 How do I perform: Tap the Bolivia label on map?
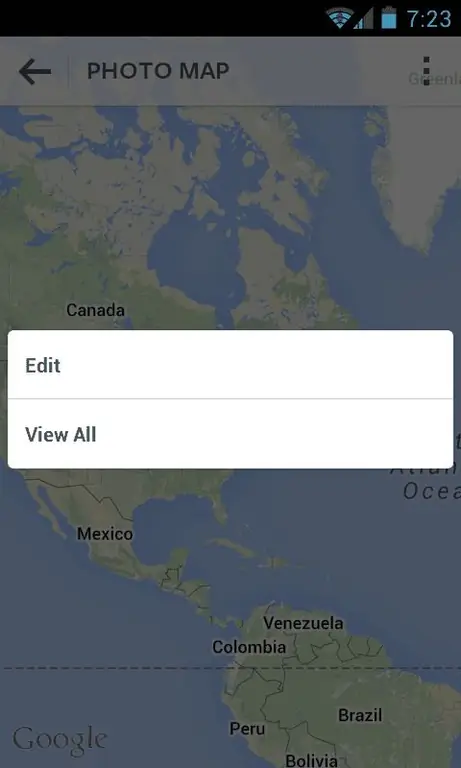pyautogui.click(x=312, y=761)
